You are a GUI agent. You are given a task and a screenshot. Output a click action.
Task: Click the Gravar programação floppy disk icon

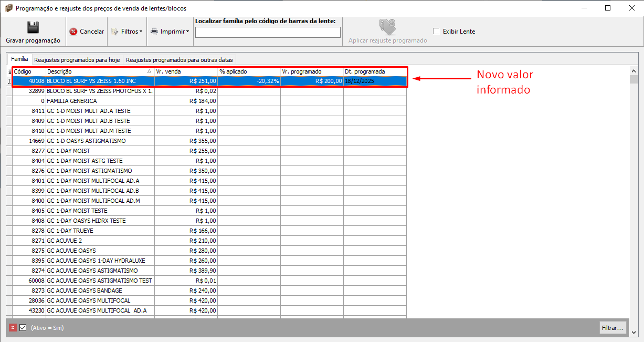(x=33, y=28)
